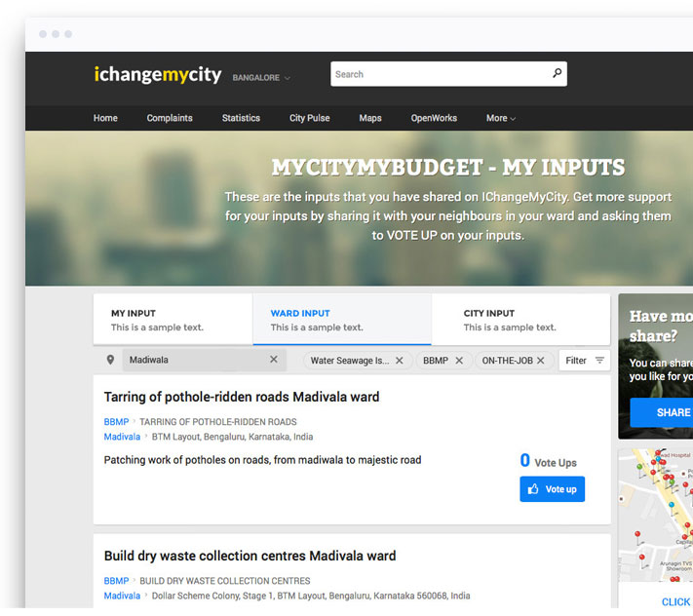Image resolution: width=693 pixels, height=616 pixels.
Task: Click the map thumbnail in sidebar
Action: click(656, 514)
